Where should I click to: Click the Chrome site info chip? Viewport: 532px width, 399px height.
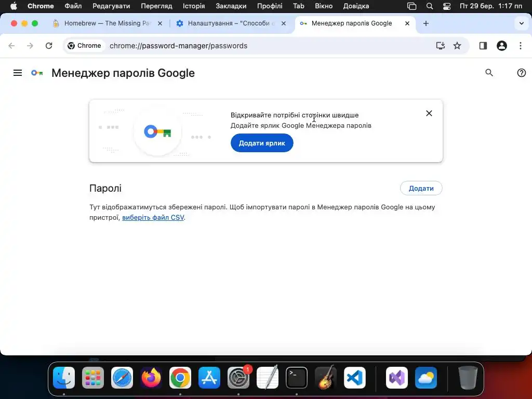85,46
